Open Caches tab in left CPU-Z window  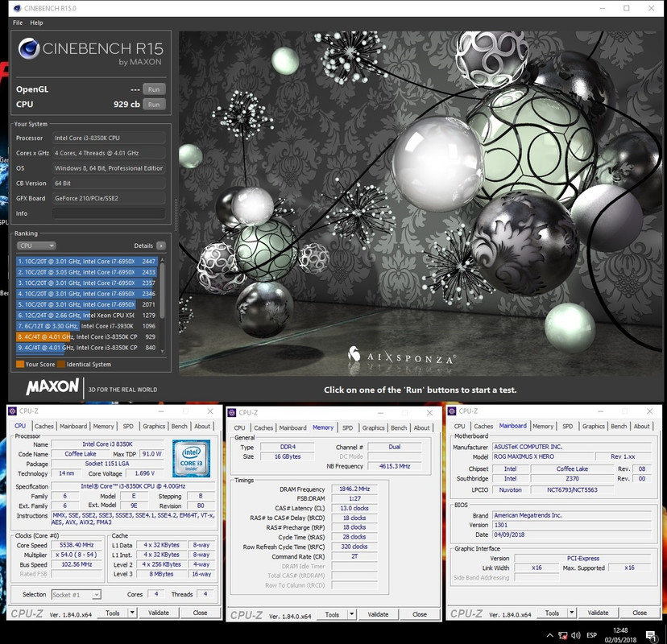coord(43,426)
